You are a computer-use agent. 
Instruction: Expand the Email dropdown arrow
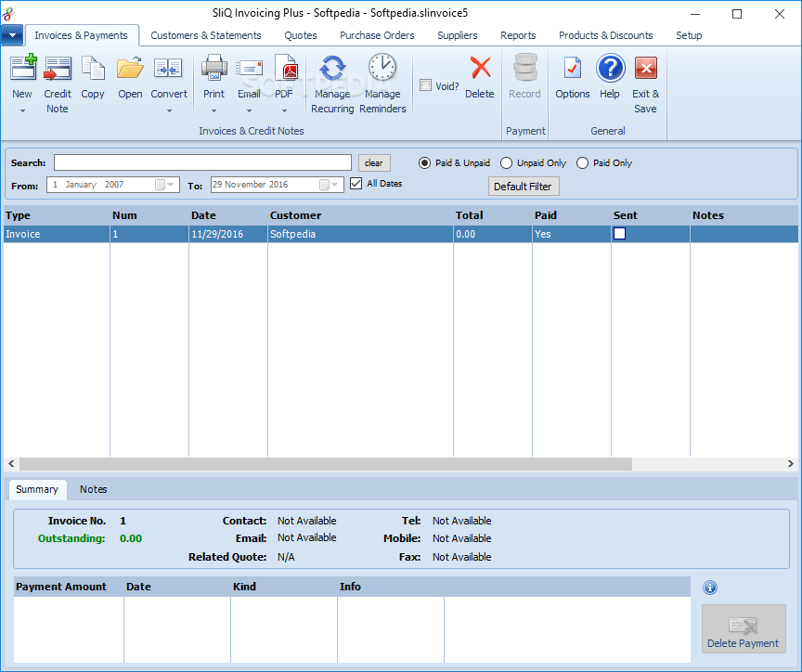point(249,110)
